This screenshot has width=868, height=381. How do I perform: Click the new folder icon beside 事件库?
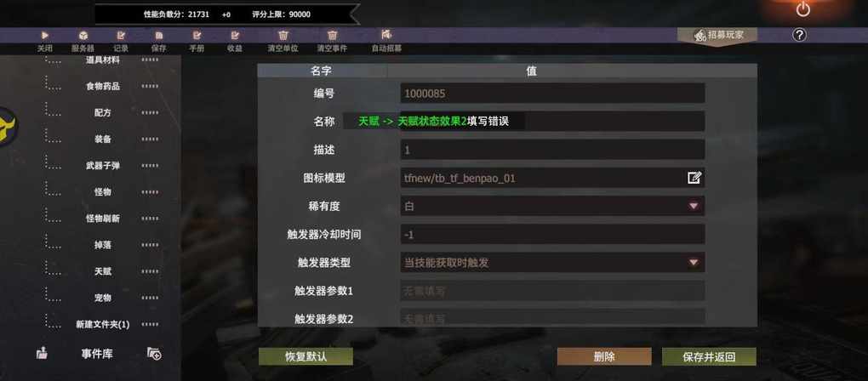[154, 353]
